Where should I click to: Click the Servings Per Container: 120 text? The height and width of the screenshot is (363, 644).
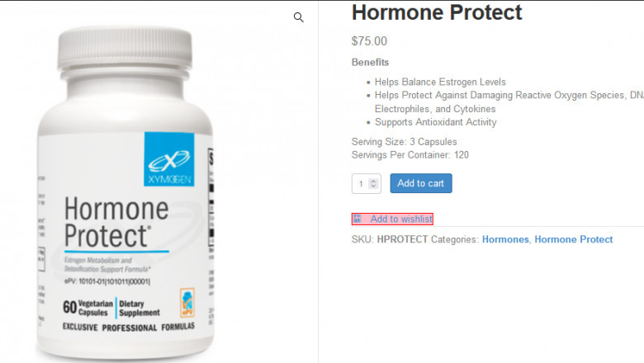[x=410, y=155]
